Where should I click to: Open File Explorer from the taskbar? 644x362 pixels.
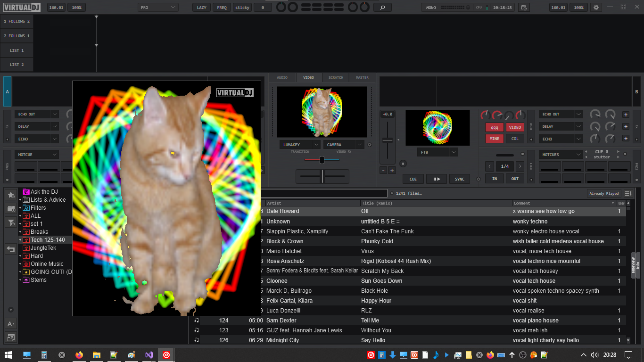[x=96, y=355]
